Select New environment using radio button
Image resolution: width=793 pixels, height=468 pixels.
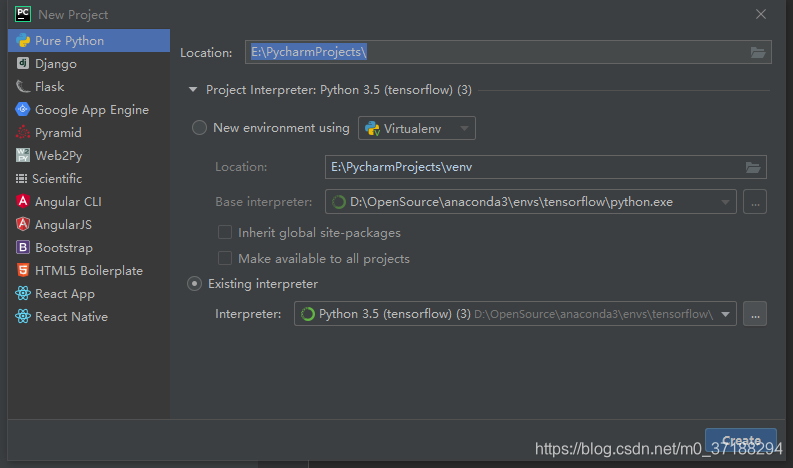click(x=199, y=127)
